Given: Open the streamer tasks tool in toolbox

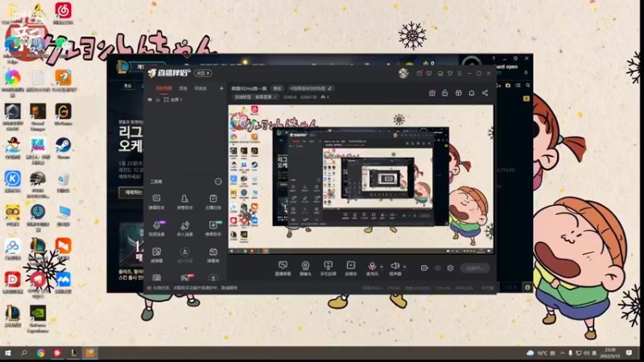Looking at the screenshot, I should (213, 202).
